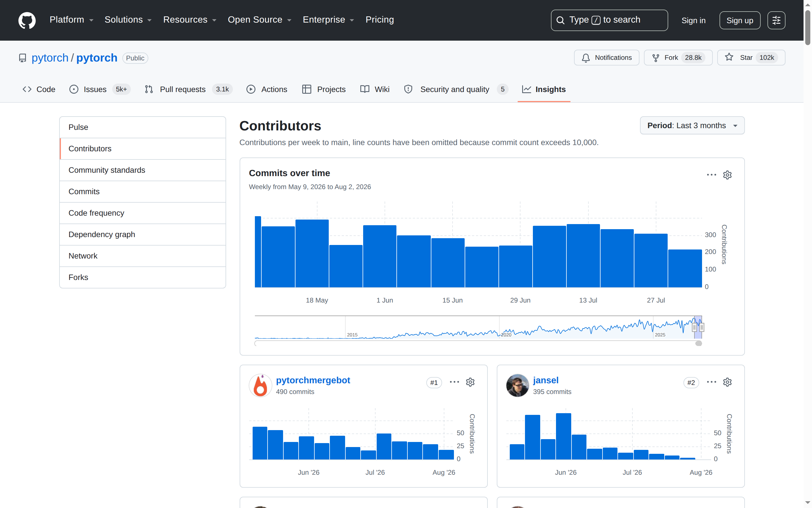Screen dimensions: 812x508
Task: Select Community standards in sidebar
Action: (143, 170)
